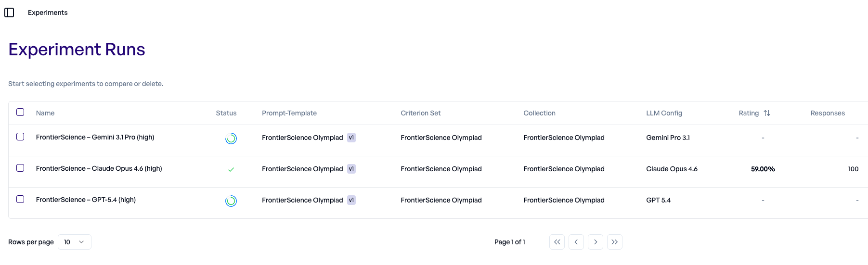Screen dimensions: 868x265
Task: Click the 59.00% rating value
Action: point(763,169)
